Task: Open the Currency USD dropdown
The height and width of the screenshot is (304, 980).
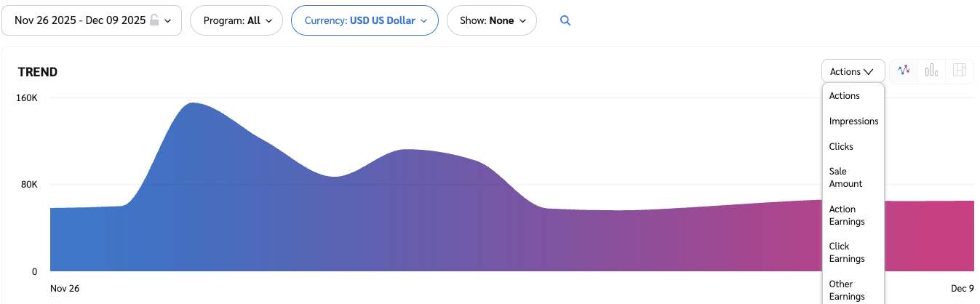Action: tap(364, 20)
